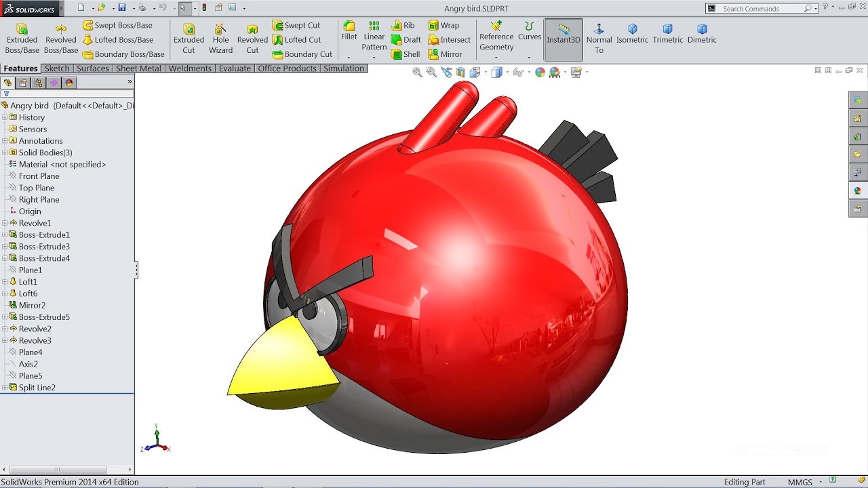Choose the Draft tool
Viewport: 868px width, 488px height.
click(x=406, y=39)
